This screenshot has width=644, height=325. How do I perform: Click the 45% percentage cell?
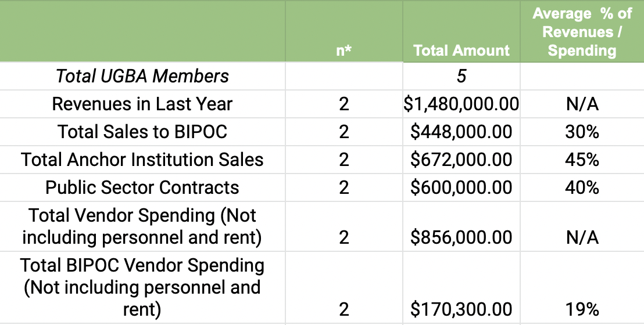click(x=582, y=160)
